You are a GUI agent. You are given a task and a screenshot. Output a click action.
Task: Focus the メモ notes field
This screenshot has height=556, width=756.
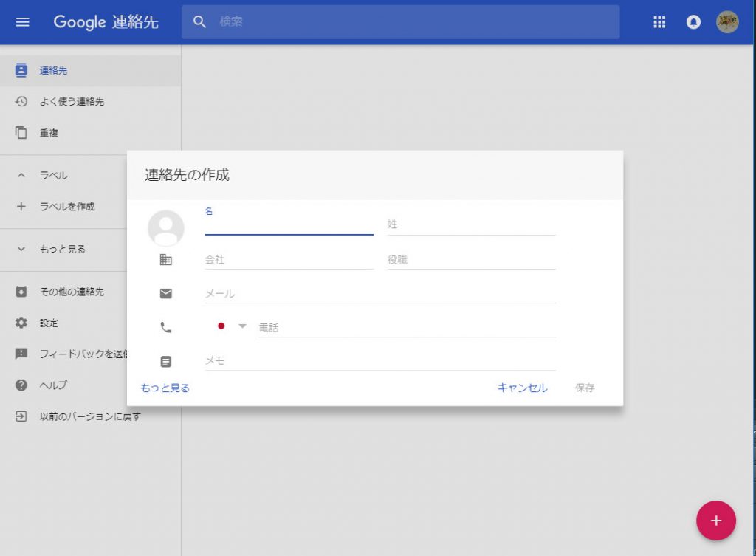(x=380, y=361)
